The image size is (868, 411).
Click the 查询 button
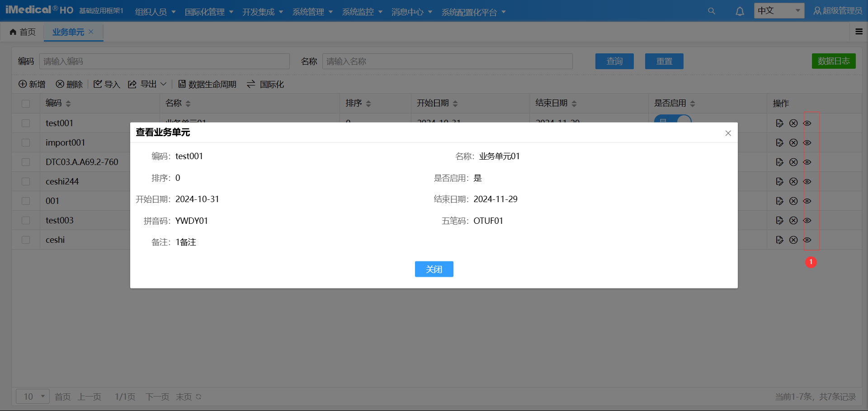[x=614, y=61]
